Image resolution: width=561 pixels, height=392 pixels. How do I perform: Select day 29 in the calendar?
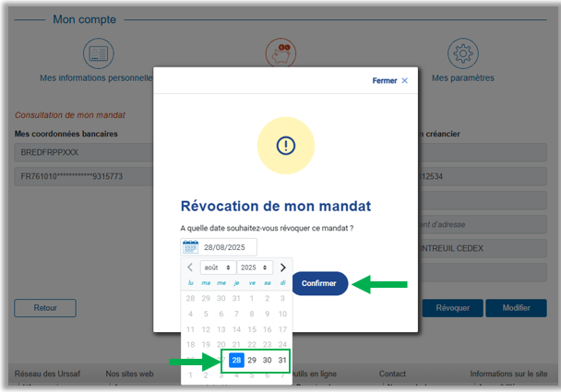tap(252, 360)
